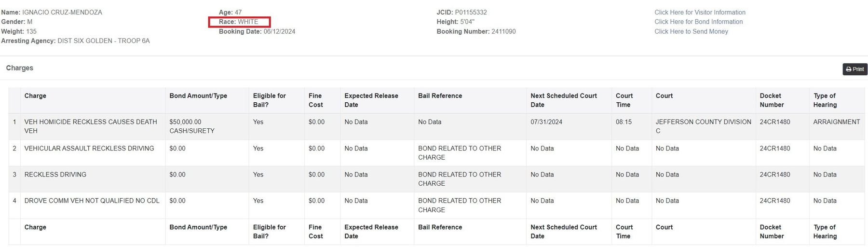This screenshot has width=868, height=247.
Task: Click the Send Money link
Action: pyautogui.click(x=691, y=31)
